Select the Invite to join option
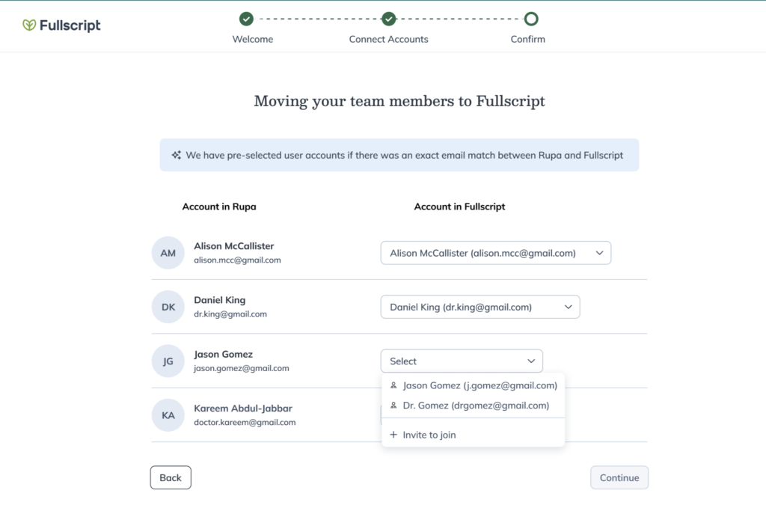The image size is (766, 532). click(429, 435)
